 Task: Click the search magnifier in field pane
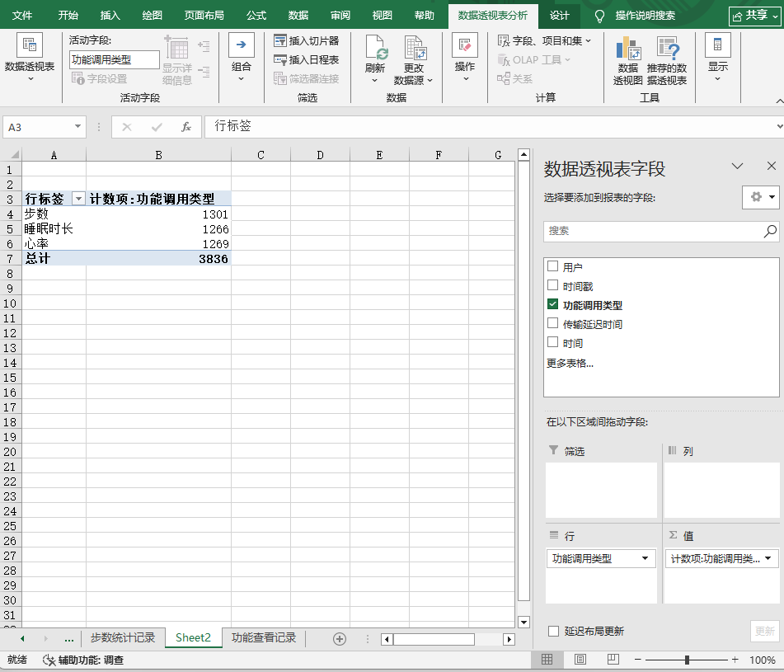pyautogui.click(x=770, y=231)
